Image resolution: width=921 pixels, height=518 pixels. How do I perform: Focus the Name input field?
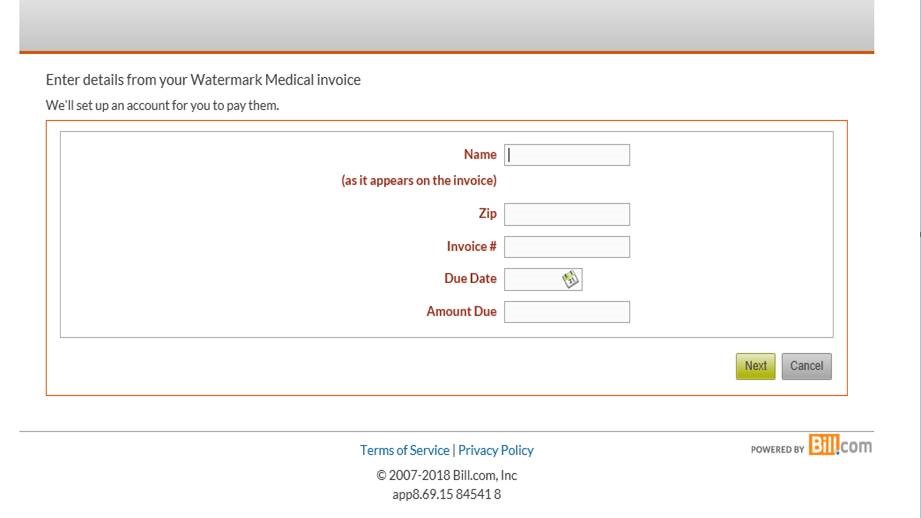click(x=567, y=155)
